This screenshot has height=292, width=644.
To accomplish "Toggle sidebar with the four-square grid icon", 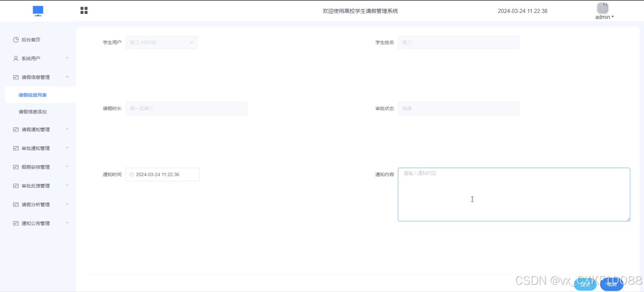I will (x=84, y=10).
